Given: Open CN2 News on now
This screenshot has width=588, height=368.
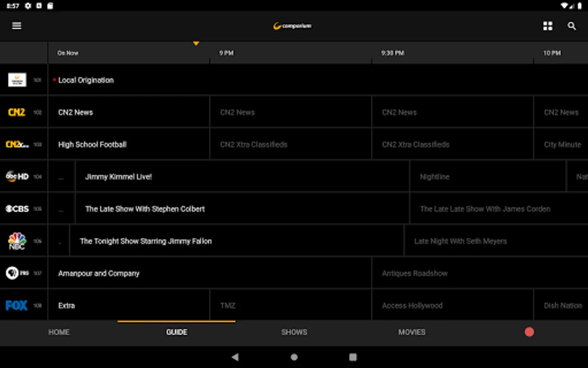Looking at the screenshot, I should point(129,112).
